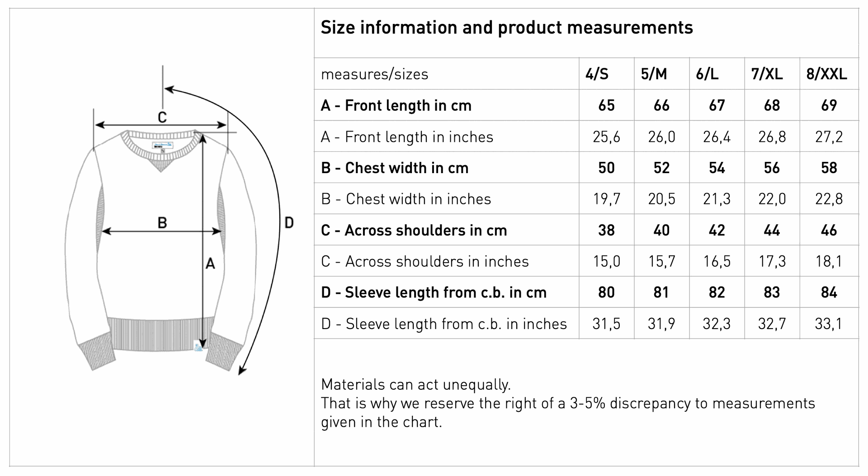Click the letter C on the sweater diagram
This screenshot has height=476, width=868.
point(162,117)
